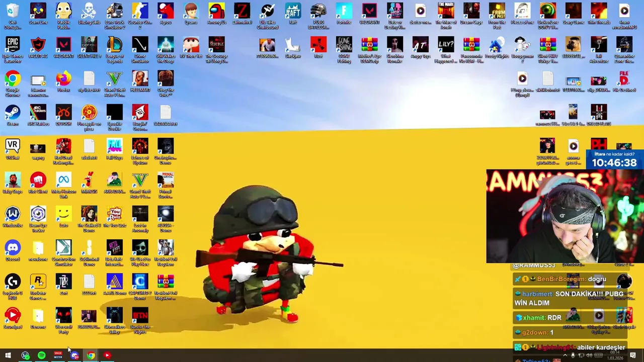
Task: Launch Scam Line from the desktop
Action: [x=38, y=14]
